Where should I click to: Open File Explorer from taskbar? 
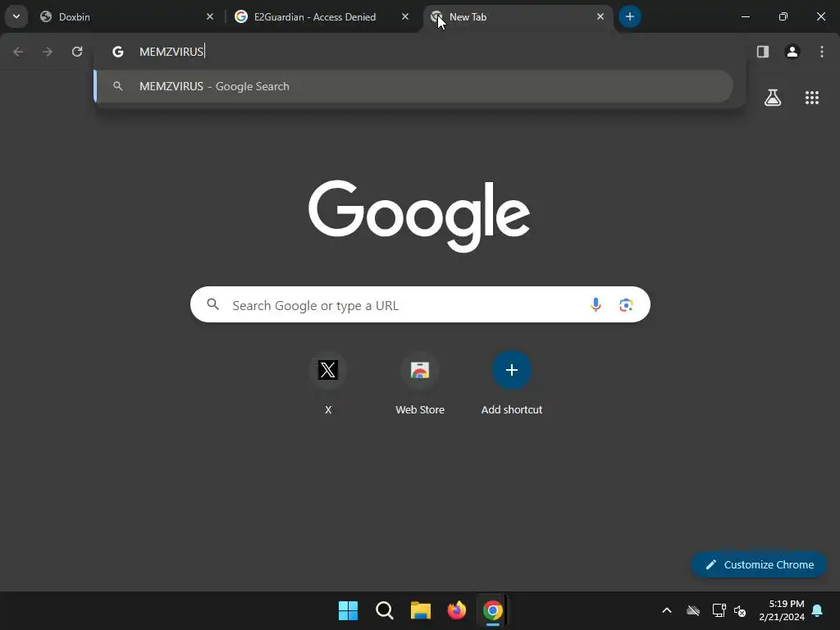[x=421, y=610]
